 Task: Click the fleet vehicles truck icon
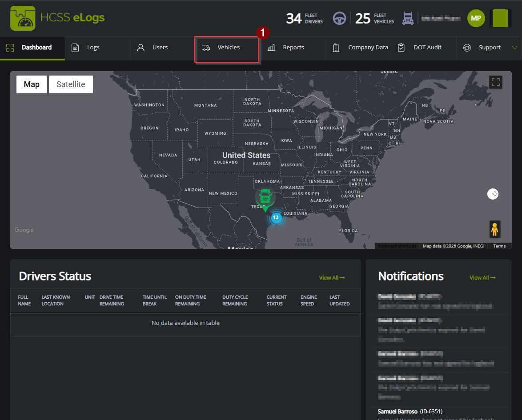coord(408,18)
